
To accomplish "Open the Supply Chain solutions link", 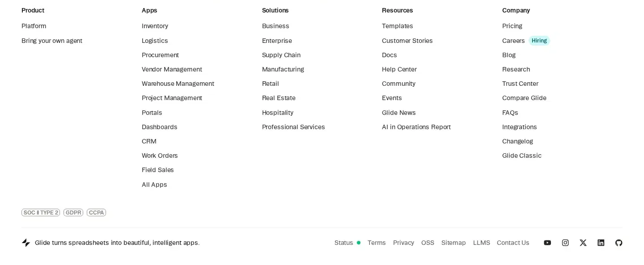I will click(281, 55).
